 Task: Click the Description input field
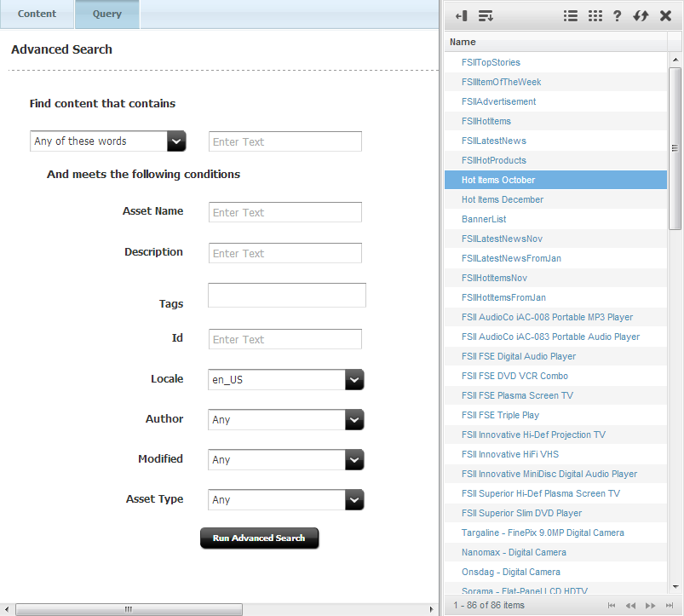coord(285,253)
